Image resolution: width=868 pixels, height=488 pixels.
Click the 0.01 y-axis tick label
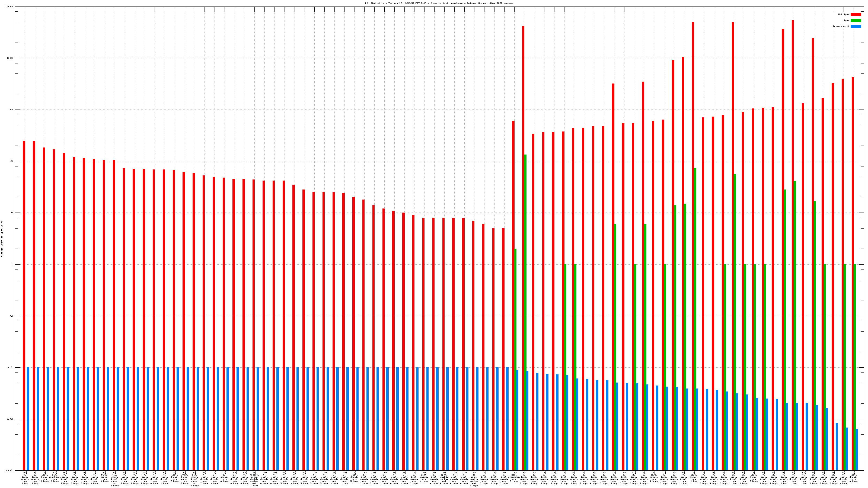[11, 367]
